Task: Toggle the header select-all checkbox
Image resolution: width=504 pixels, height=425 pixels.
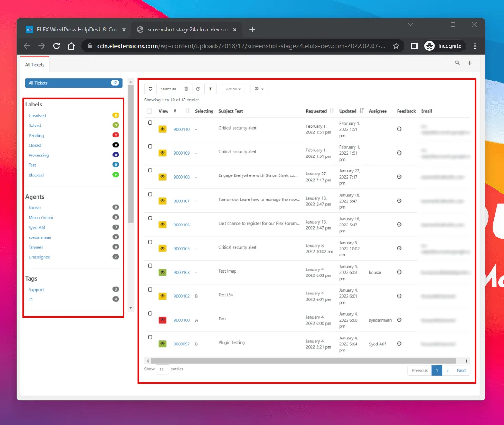Action: coord(149,111)
